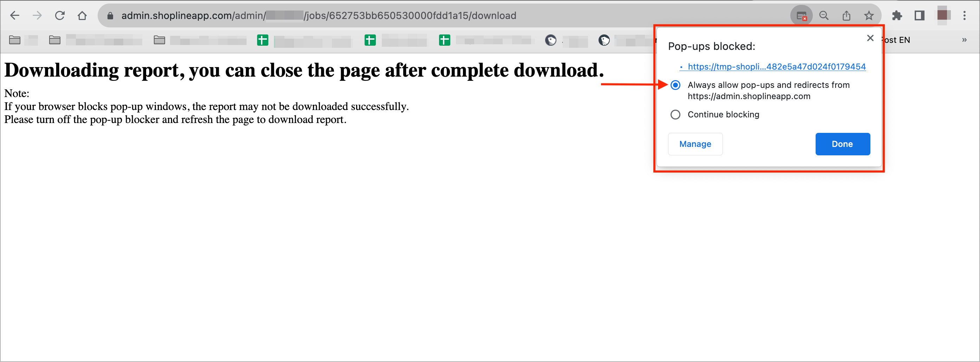Close the Pop-ups blocked dialog
980x362 pixels.
click(x=870, y=38)
